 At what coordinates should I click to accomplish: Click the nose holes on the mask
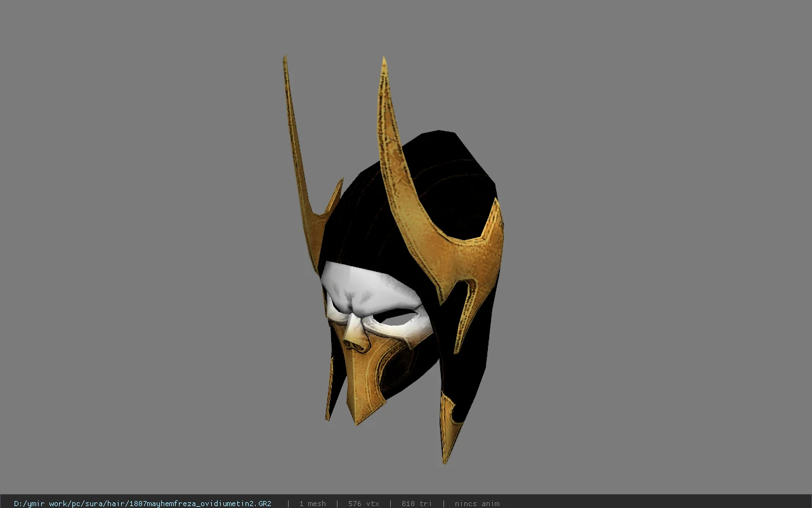357,344
